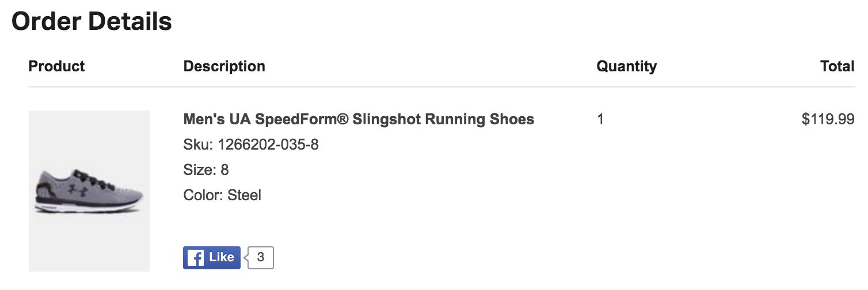This screenshot has width=868, height=290.
Task: Click the quantity value 1
Action: (600, 120)
